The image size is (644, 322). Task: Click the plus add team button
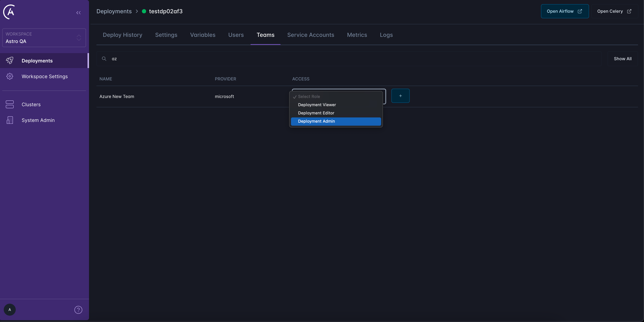[x=400, y=96]
